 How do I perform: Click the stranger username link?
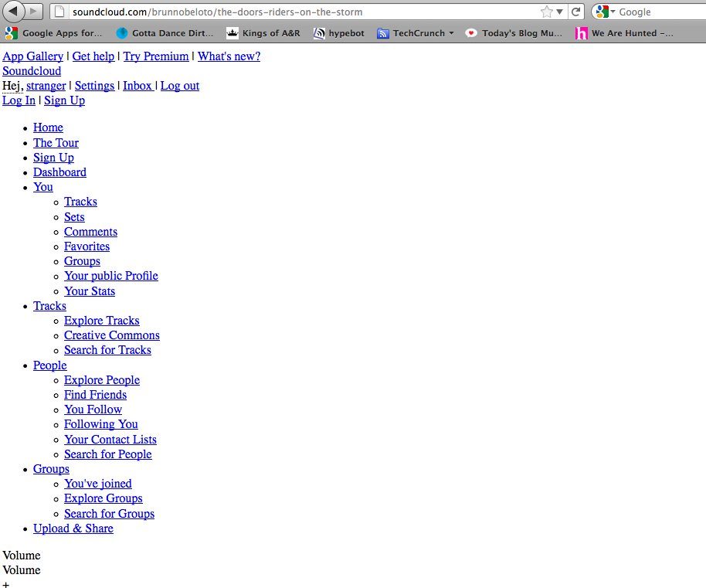click(46, 86)
